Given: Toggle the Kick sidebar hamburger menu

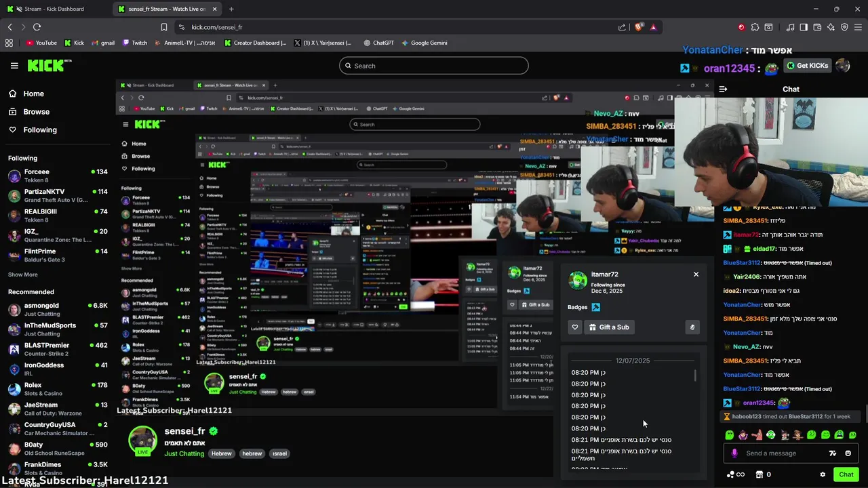Looking at the screenshot, I should pos(14,66).
